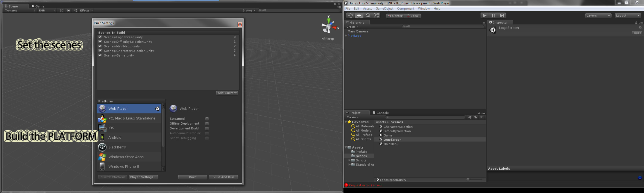Click search by type icon in Project
The height and width of the screenshot is (193, 644).
coord(470,117)
